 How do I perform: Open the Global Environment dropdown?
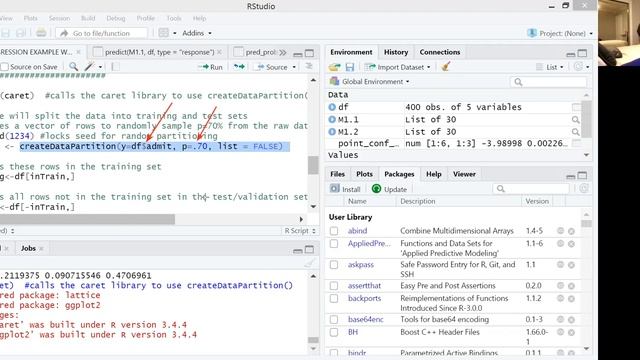click(369, 82)
